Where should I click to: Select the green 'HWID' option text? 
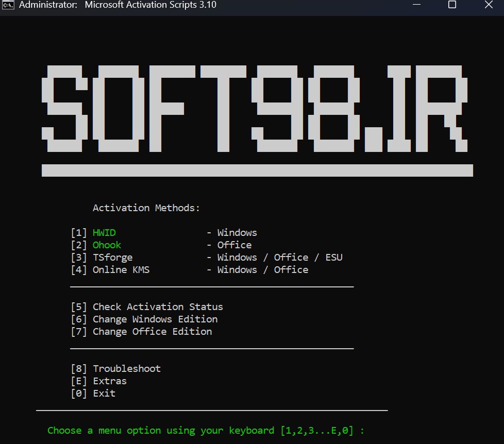[104, 233]
